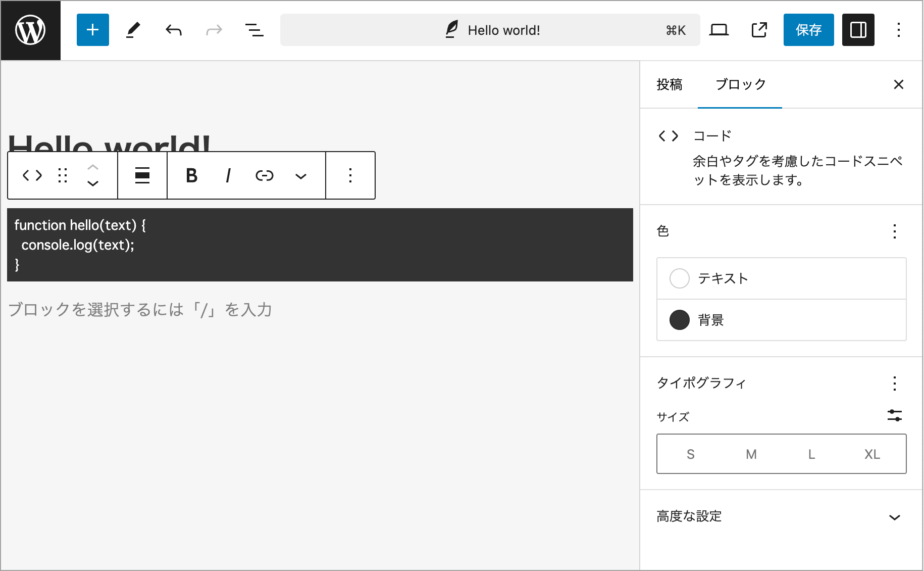Switch to the ブロック tab
The height and width of the screenshot is (571, 924).
pyautogui.click(x=740, y=84)
